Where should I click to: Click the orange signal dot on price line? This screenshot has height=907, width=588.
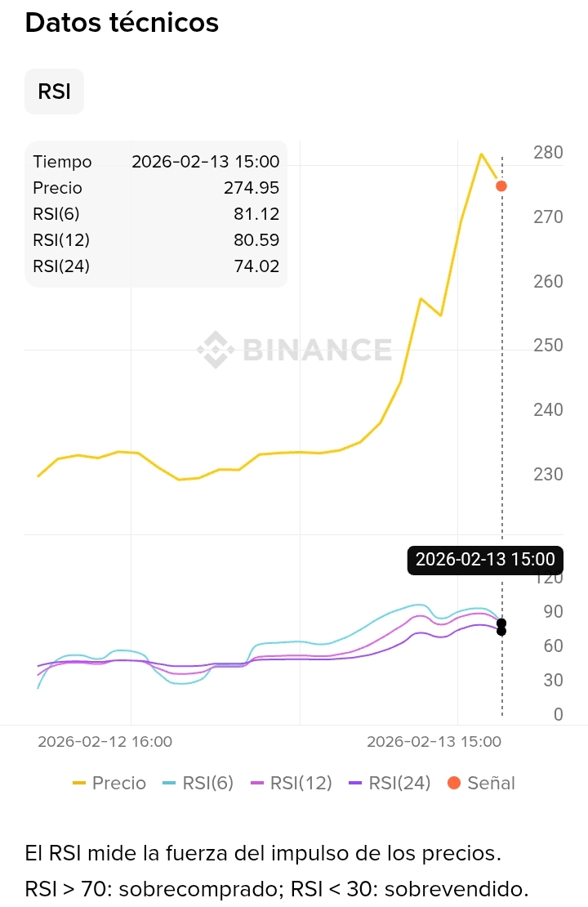coord(501,186)
